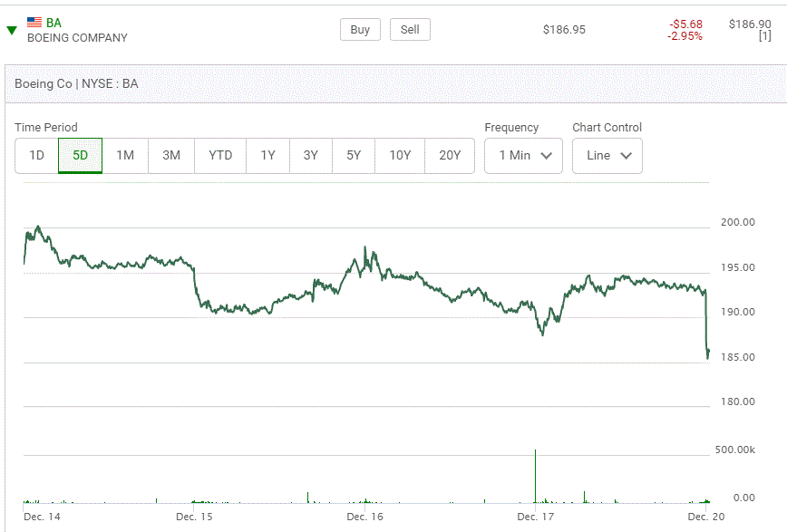Image resolution: width=787 pixels, height=532 pixels.
Task: Click the Dec. 17 date label
Action: click(536, 517)
